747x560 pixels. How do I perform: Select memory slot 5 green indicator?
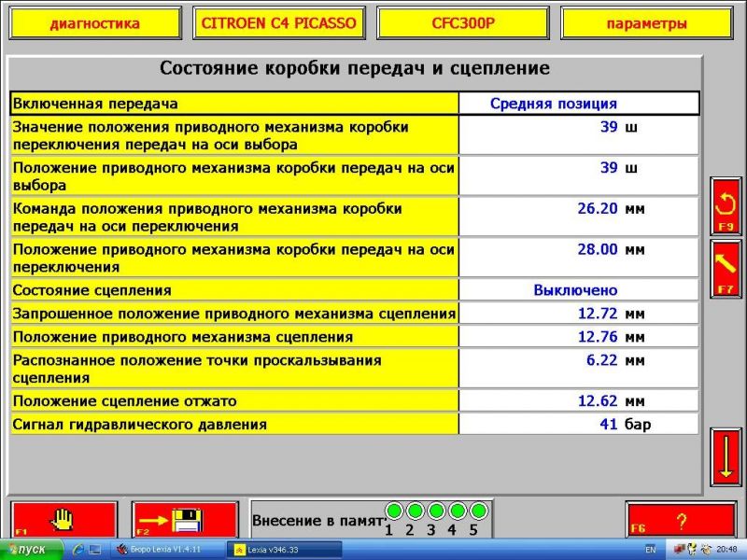click(478, 511)
